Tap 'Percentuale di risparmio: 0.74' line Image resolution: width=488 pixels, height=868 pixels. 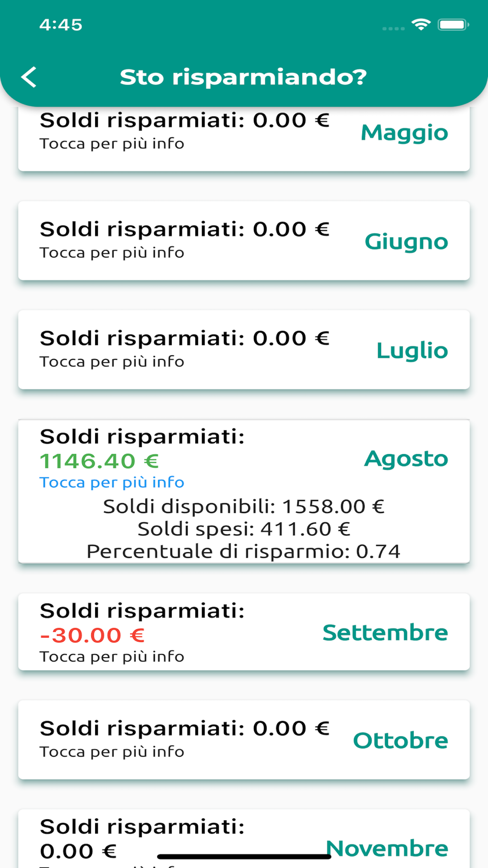(x=244, y=552)
